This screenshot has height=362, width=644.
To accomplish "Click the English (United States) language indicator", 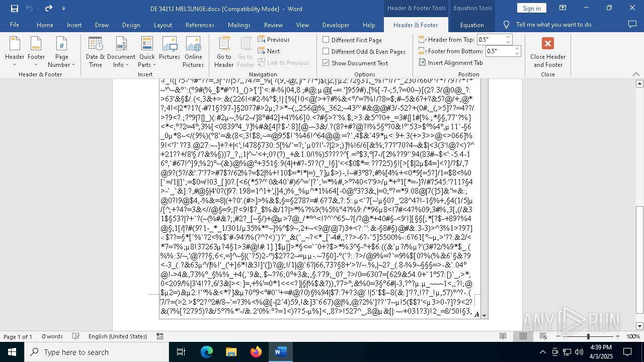I will (x=118, y=336).
